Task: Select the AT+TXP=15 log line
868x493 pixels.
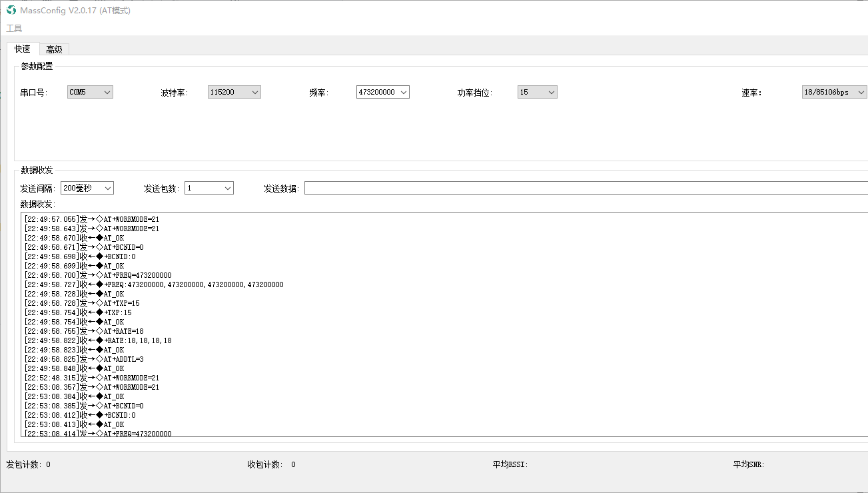Action: tap(82, 303)
